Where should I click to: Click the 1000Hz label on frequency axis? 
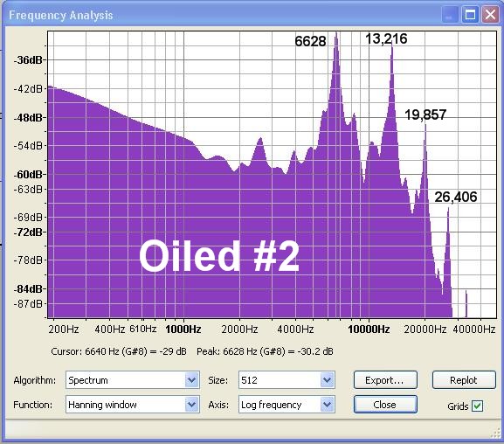coord(183,330)
